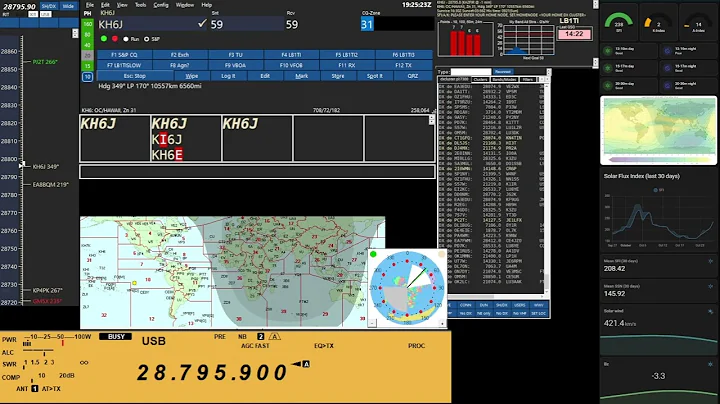720x404 pixels.
Task: Click the SH/DX bandmap button
Action: [49, 6]
